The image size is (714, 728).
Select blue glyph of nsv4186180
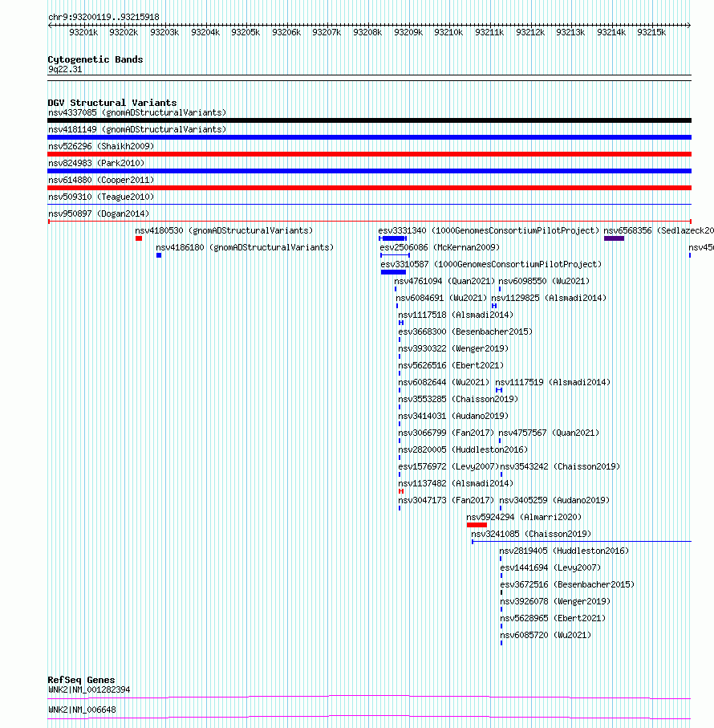(159, 255)
